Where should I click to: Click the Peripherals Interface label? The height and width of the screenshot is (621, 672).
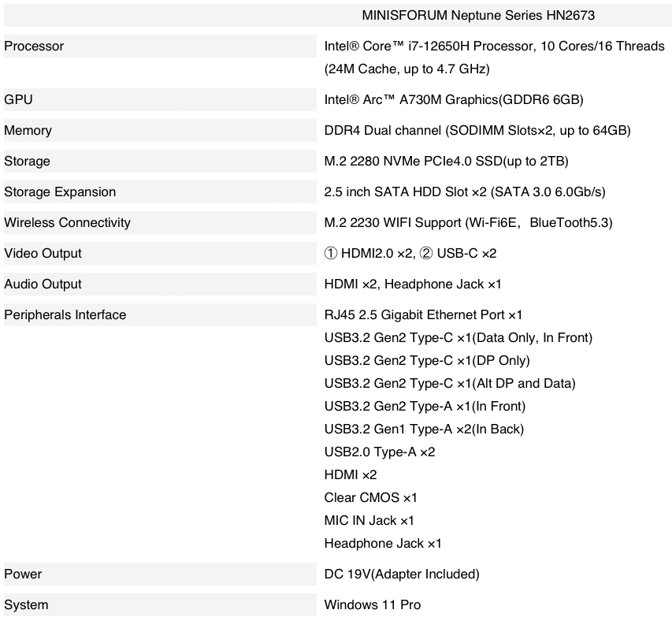[x=65, y=315]
